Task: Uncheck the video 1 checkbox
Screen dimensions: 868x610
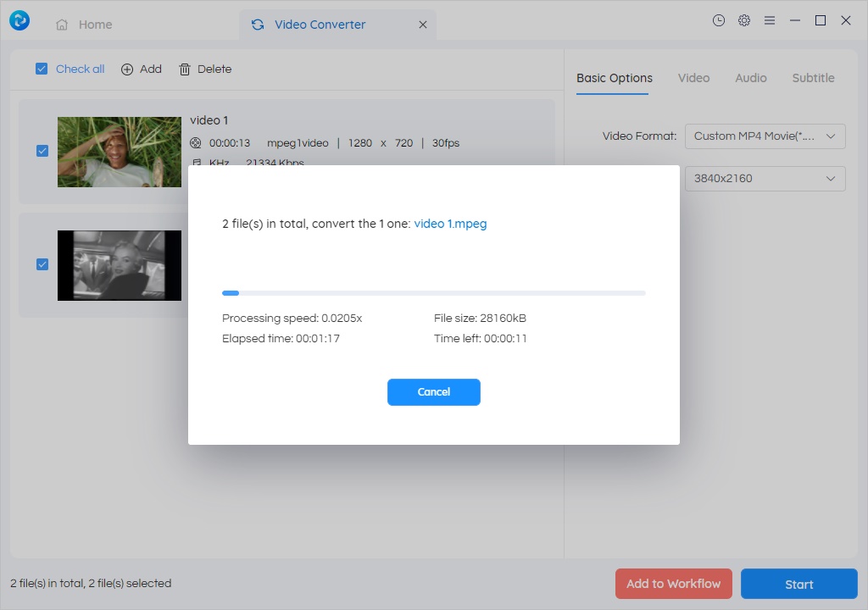Action: [42, 151]
